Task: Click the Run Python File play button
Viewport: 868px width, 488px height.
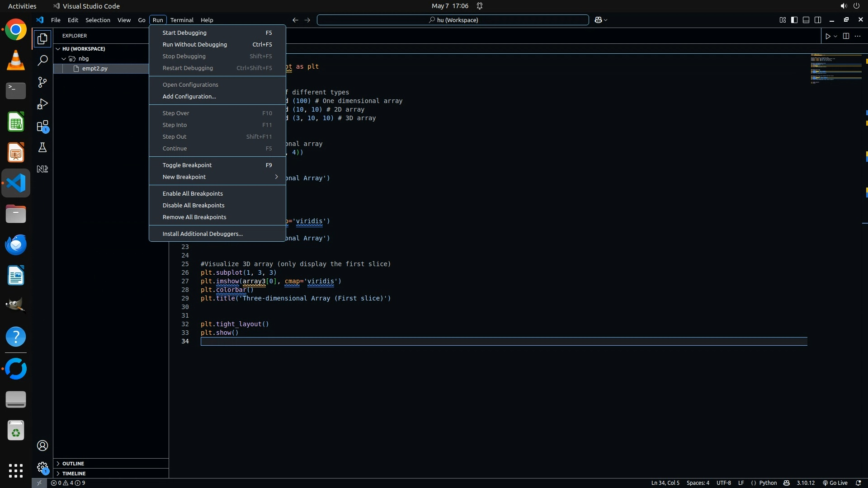Action: (x=828, y=36)
